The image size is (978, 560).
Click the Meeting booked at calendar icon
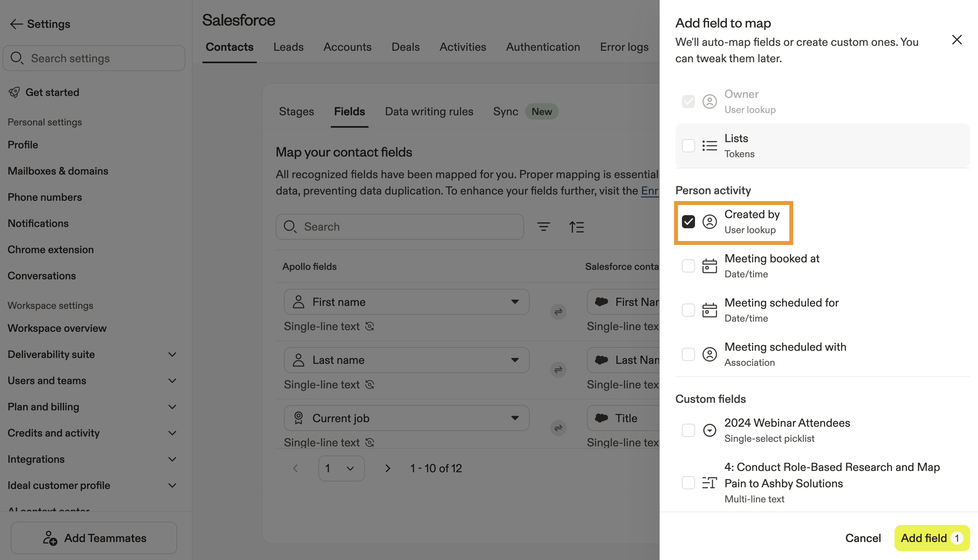pos(709,266)
